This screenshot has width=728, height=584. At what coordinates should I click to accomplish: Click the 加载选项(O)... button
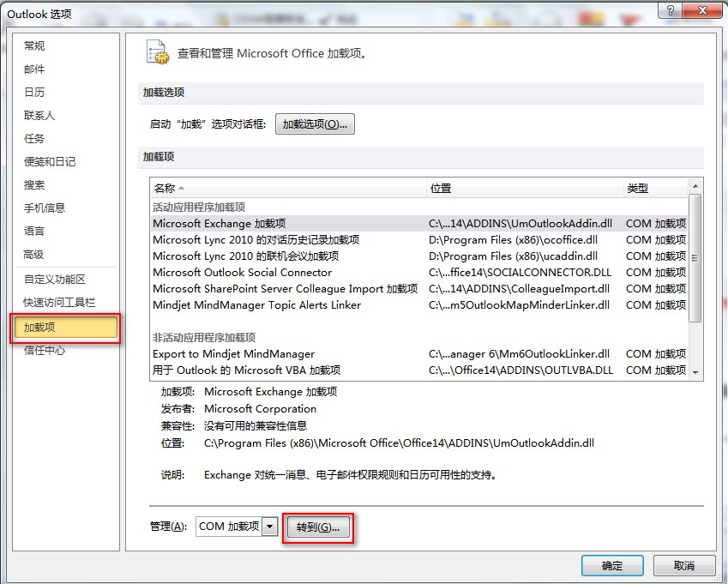coord(315,124)
